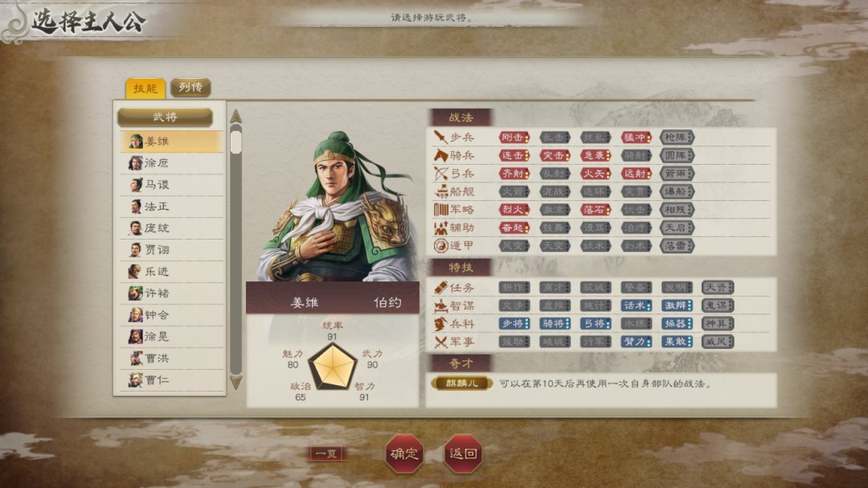Click the 船舰 warship icon
868x488 pixels.
[x=441, y=191]
